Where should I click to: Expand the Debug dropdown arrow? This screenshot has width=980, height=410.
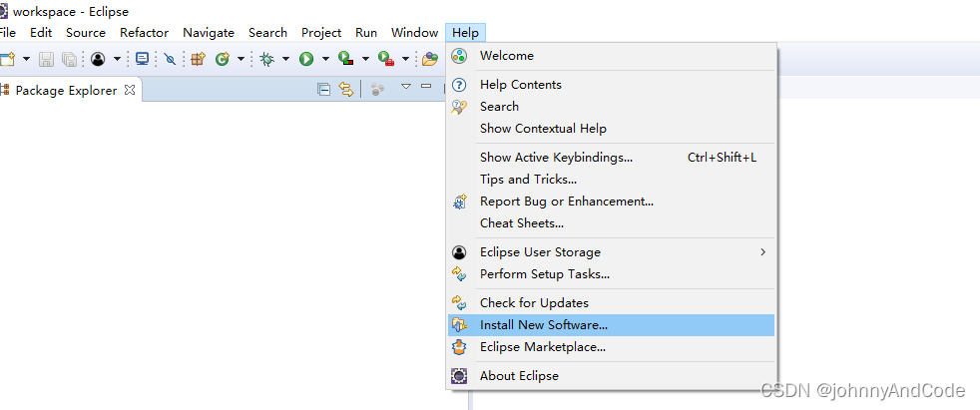(285, 59)
